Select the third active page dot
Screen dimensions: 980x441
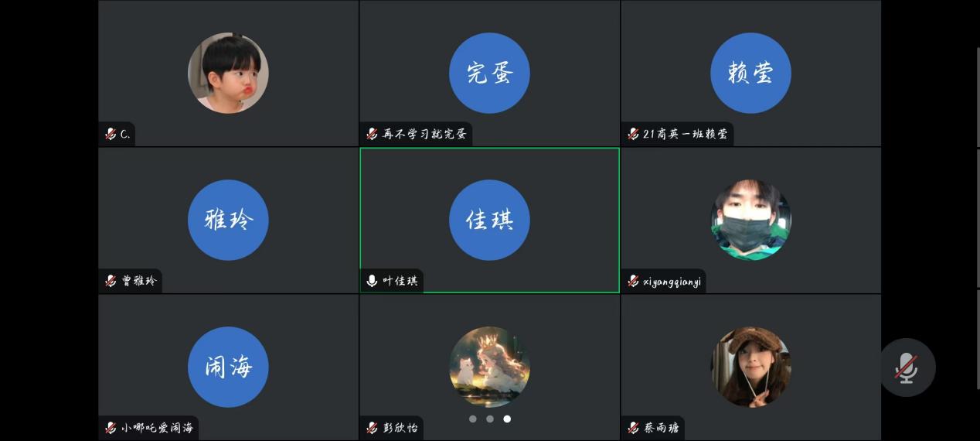(507, 419)
